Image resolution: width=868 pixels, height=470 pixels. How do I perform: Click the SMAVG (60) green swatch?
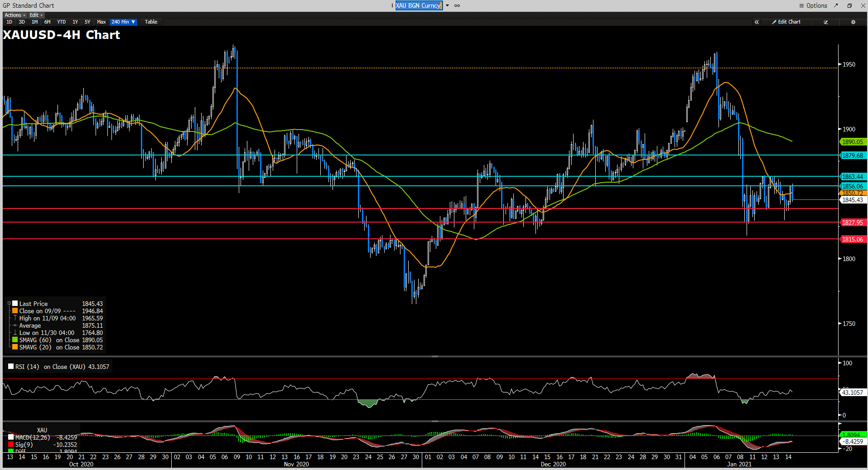point(15,340)
